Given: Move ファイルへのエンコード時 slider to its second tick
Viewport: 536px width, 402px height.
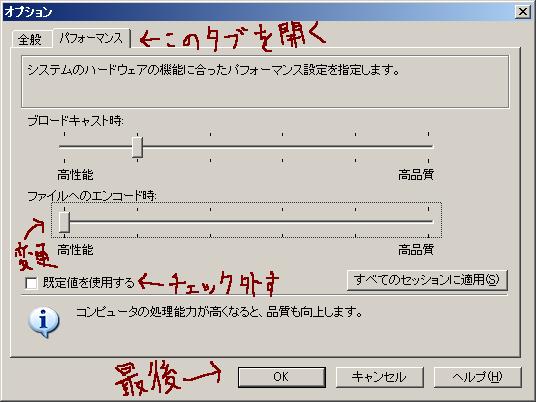Looking at the screenshot, I should click(x=137, y=222).
